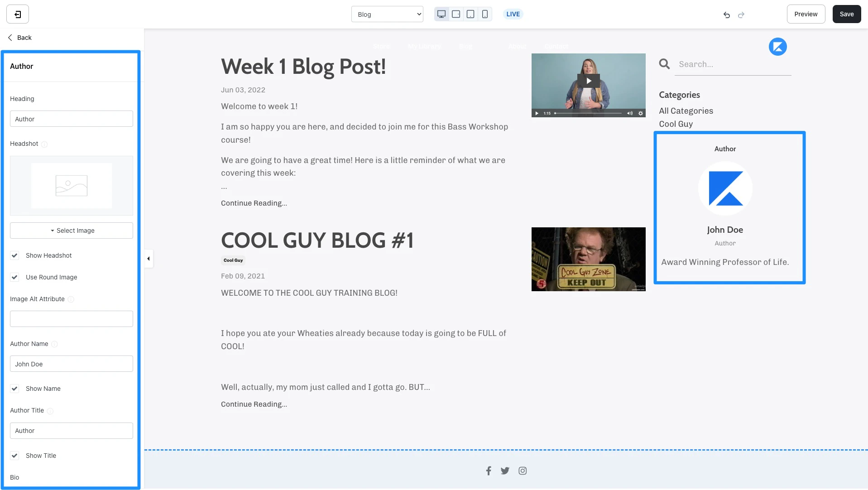This screenshot has width=868, height=490.
Task: Click the video progress bar
Action: (589, 113)
